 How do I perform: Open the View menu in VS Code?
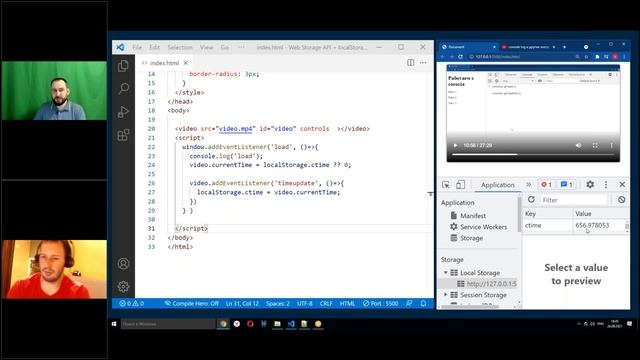pyautogui.click(x=207, y=47)
